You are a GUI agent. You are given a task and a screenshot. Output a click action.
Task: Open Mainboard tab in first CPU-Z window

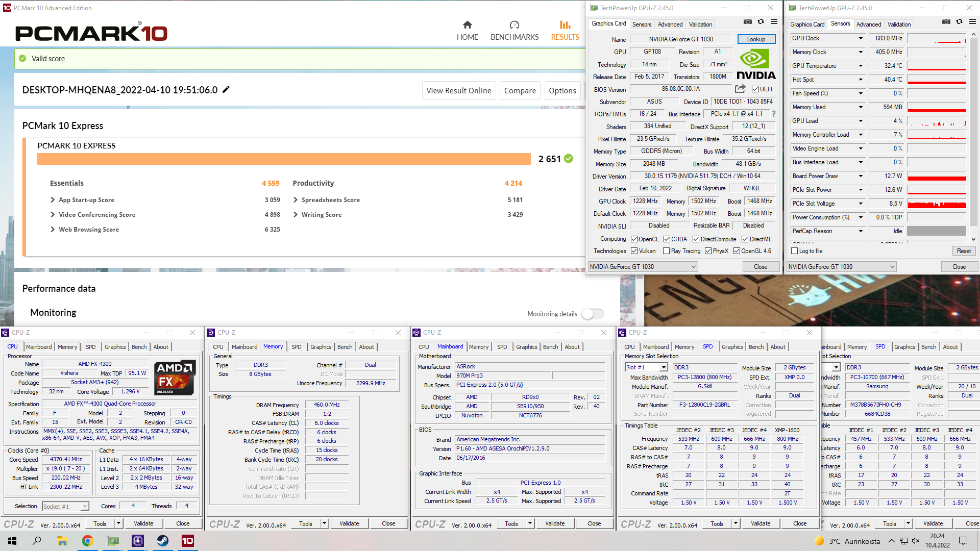coord(39,347)
